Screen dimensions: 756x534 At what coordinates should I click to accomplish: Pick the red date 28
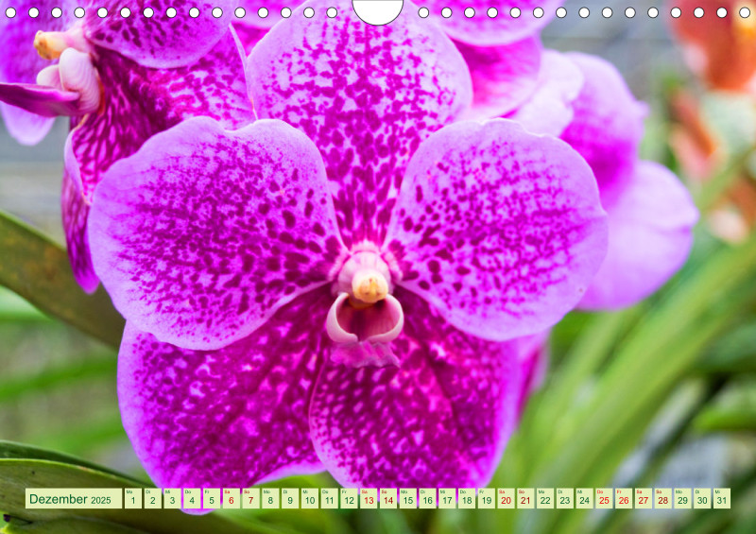point(663,498)
